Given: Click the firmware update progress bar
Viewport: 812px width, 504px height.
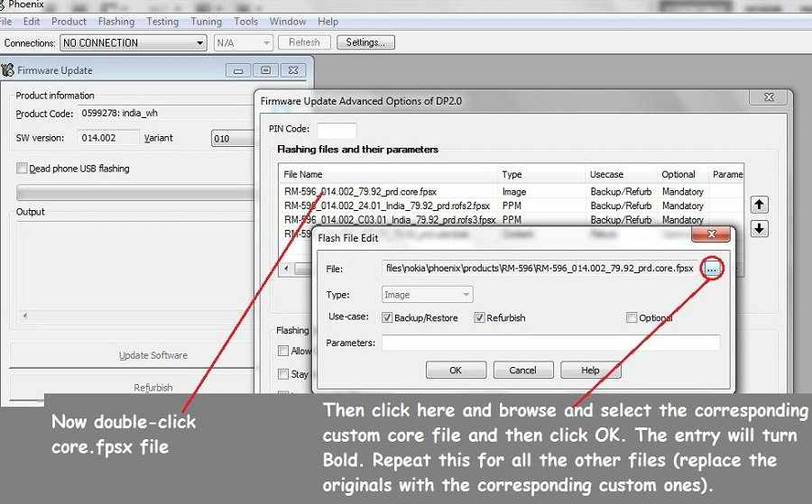Looking at the screenshot, I should tap(135, 193).
